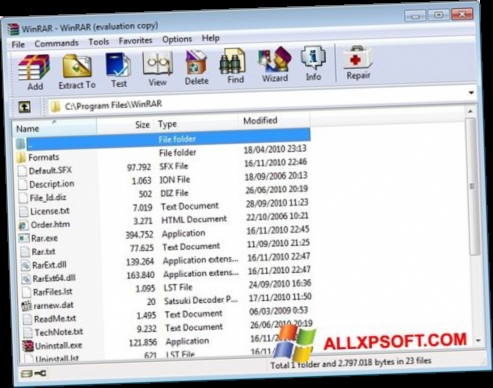Click the WinRAR title bar app icon
The width and height of the screenshot is (493, 388).
click(x=13, y=29)
